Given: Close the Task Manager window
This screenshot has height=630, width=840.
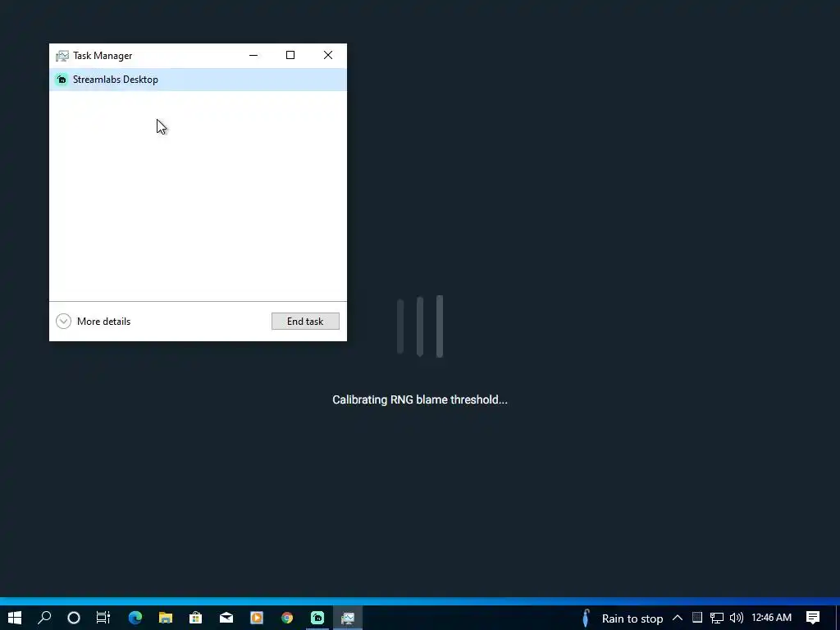Looking at the screenshot, I should tap(328, 55).
